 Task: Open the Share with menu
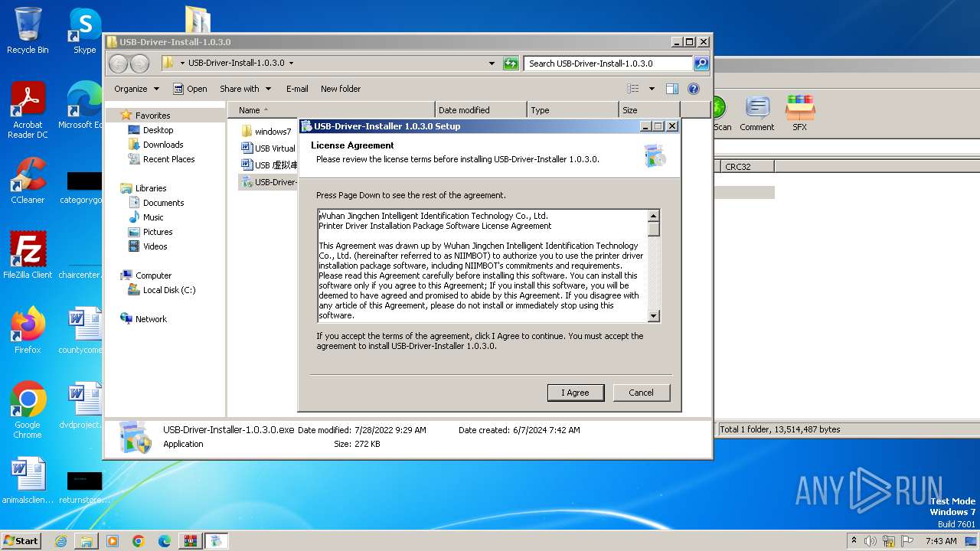pos(245,89)
